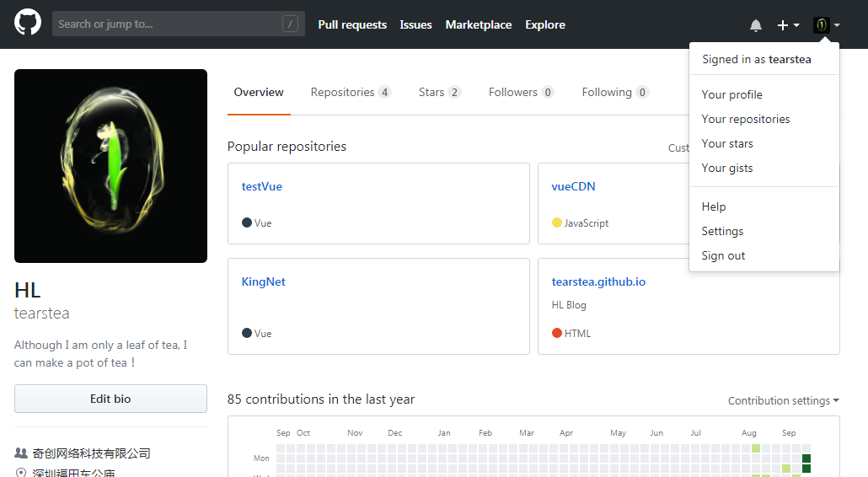Screen dimensions: 868x477
Task: Go to Explore
Action: [545, 25]
